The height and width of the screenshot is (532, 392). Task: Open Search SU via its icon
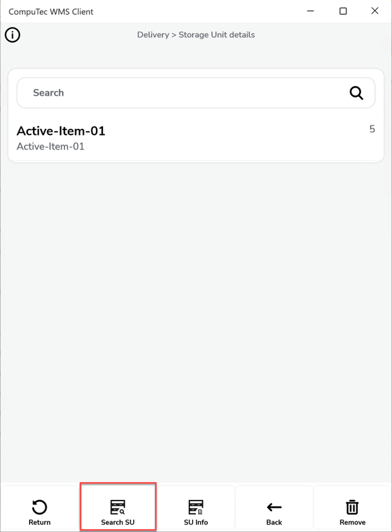[x=117, y=507]
